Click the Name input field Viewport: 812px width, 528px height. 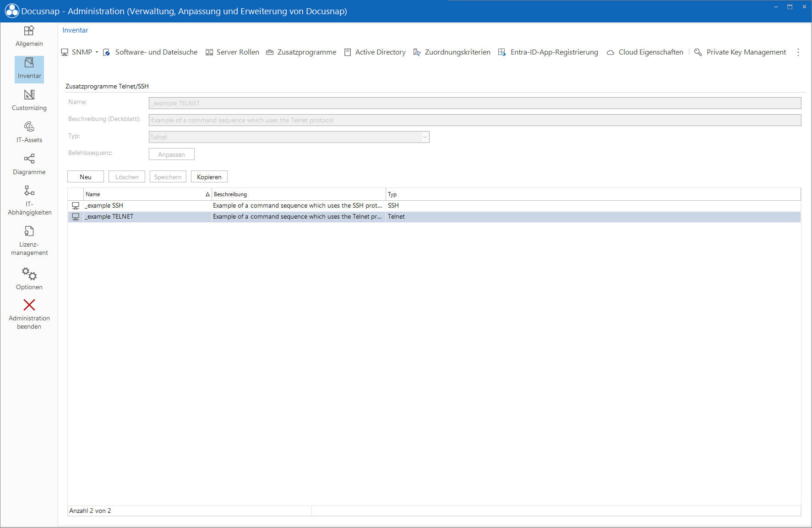tap(475, 103)
